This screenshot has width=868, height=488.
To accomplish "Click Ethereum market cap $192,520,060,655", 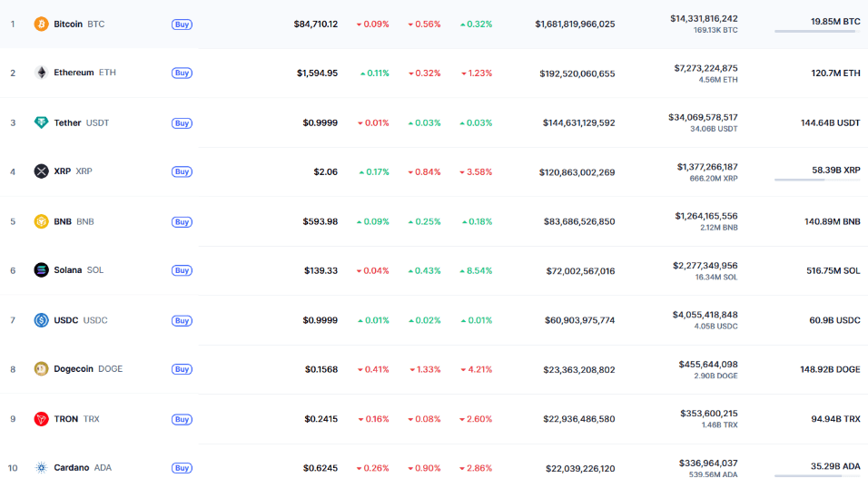I will 577,73.
